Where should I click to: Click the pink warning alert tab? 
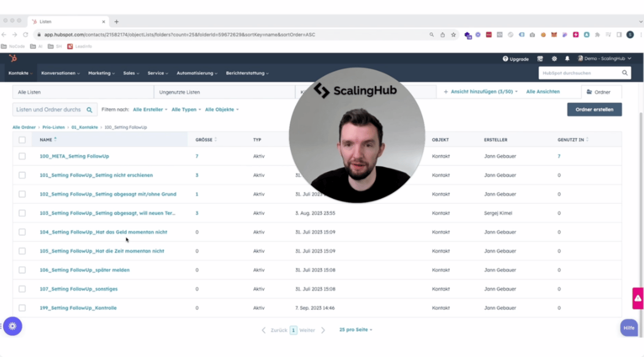tap(638, 298)
